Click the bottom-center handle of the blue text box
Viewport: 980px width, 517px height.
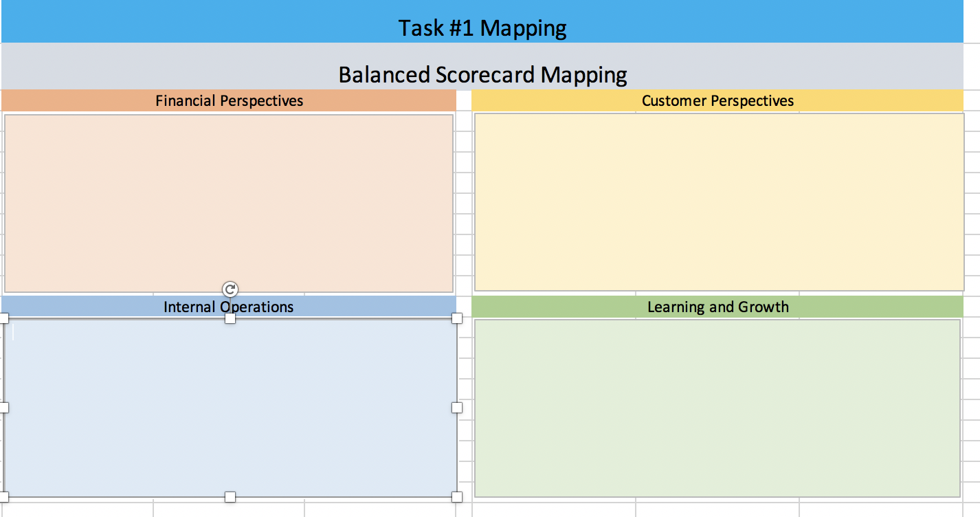coord(230,496)
